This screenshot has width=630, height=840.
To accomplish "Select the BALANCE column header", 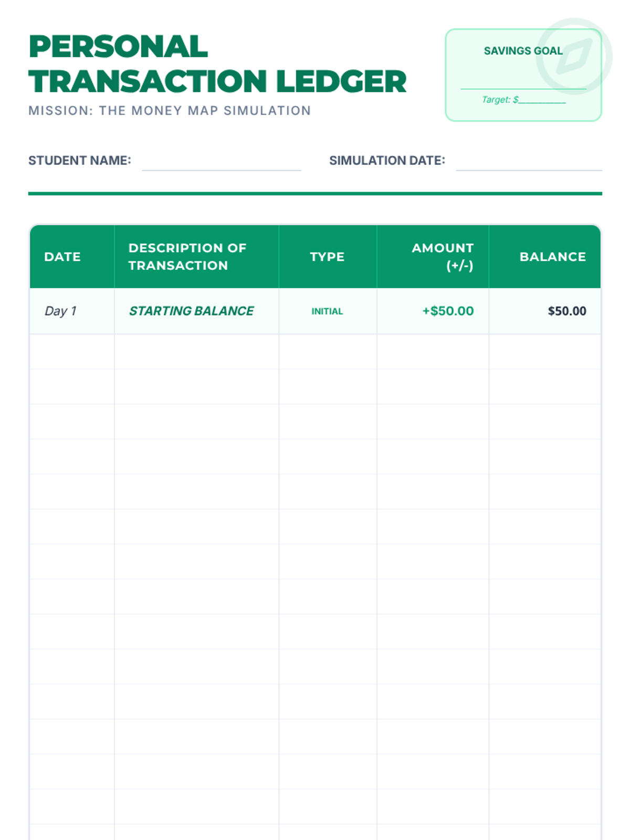I will click(x=552, y=257).
